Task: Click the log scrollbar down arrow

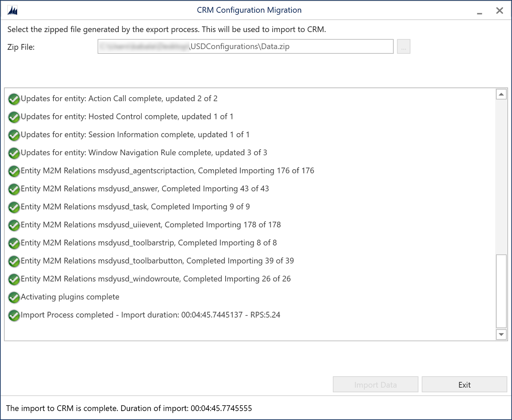Action: pyautogui.click(x=501, y=334)
